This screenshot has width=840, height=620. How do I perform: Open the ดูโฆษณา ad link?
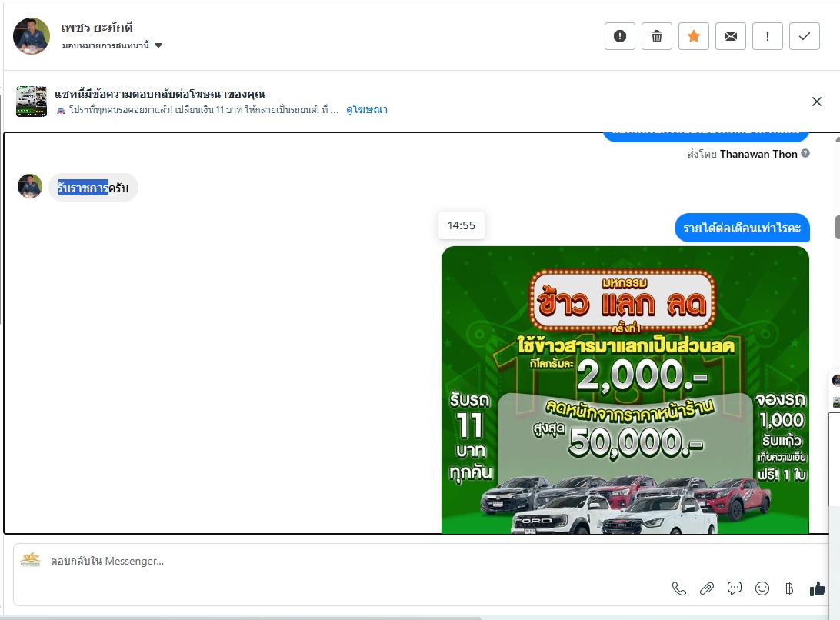coord(367,110)
